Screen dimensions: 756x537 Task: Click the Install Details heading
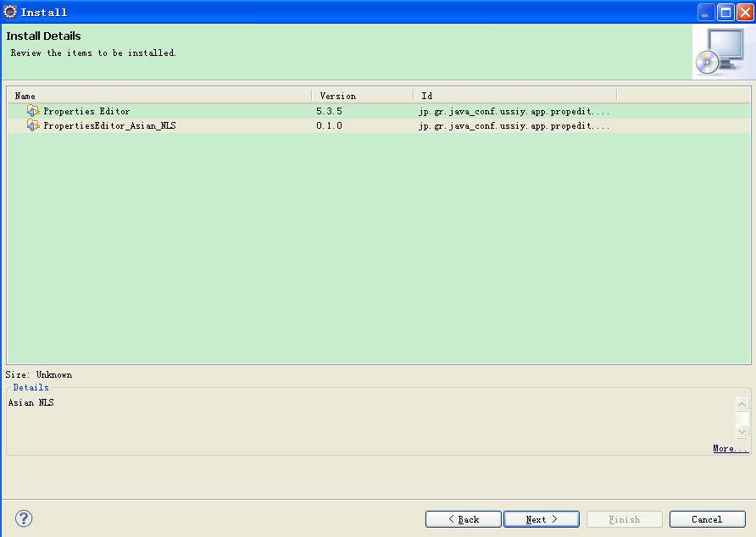pos(43,36)
